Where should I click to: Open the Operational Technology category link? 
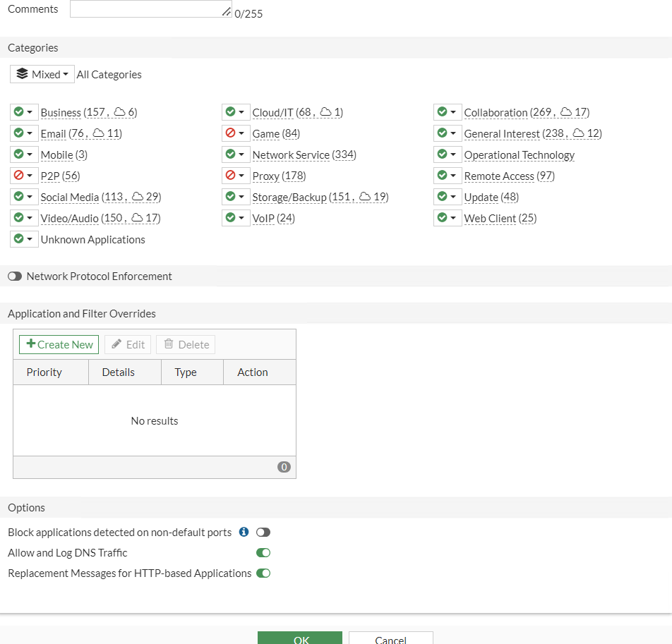click(519, 154)
